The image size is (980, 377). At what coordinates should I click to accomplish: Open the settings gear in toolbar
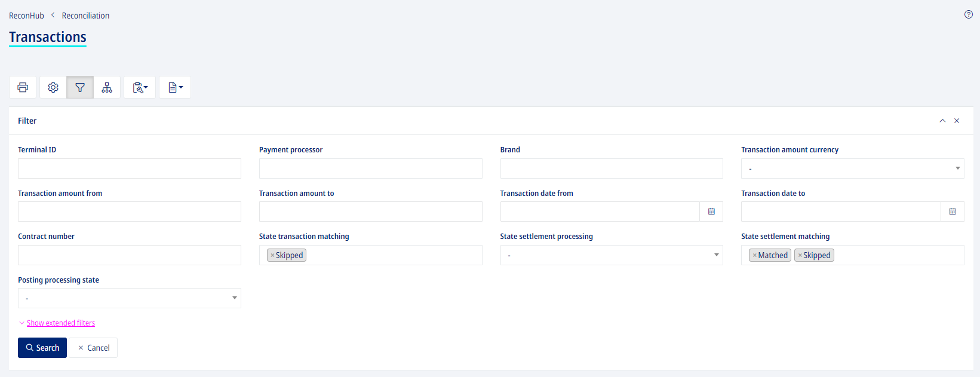[53, 87]
